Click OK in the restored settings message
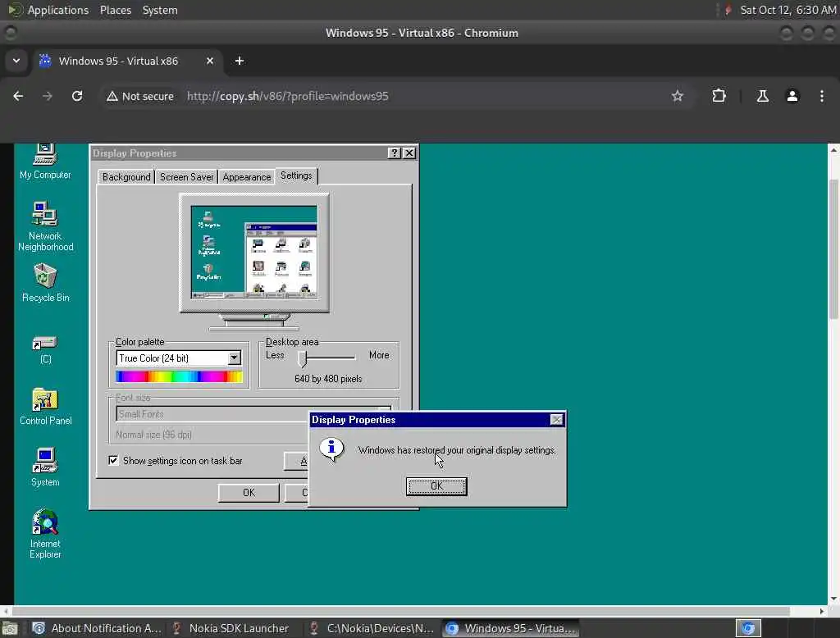The image size is (840, 638). point(436,485)
